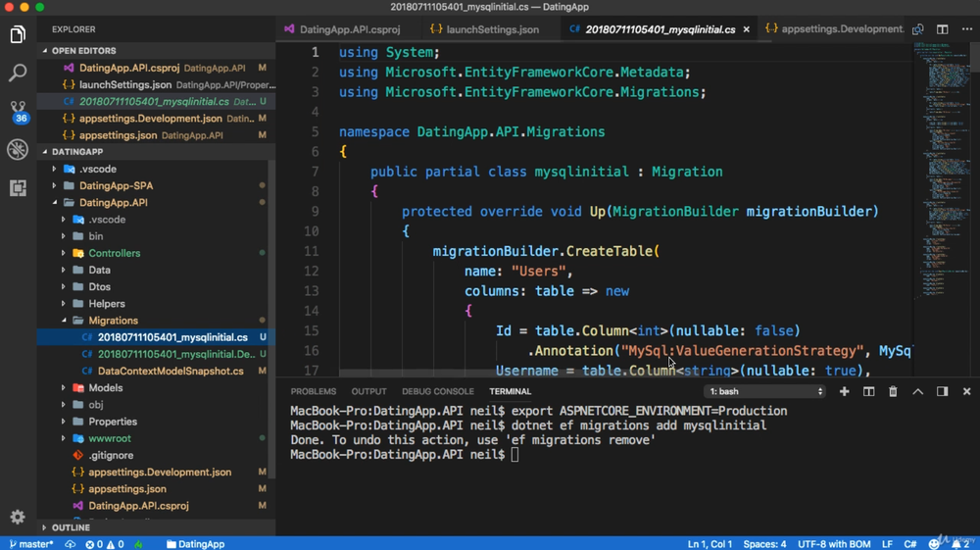
Task: Click the editor minimap
Action: (x=941, y=169)
